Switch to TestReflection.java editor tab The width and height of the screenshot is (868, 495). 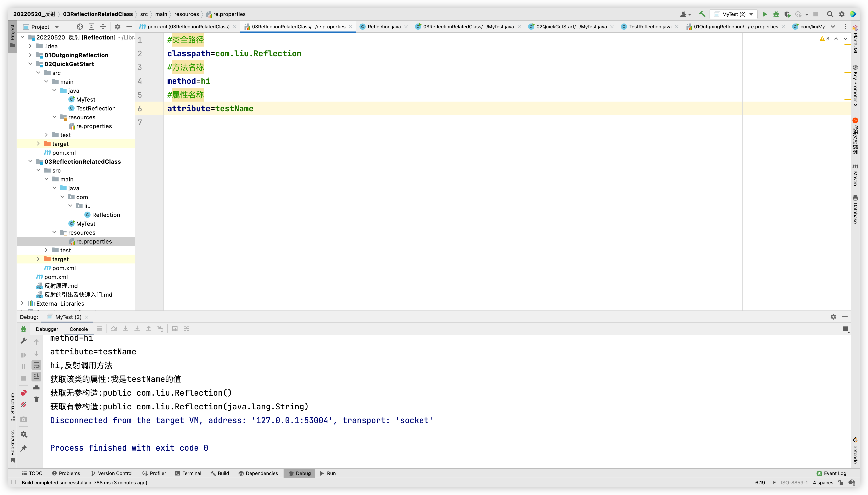[650, 27]
